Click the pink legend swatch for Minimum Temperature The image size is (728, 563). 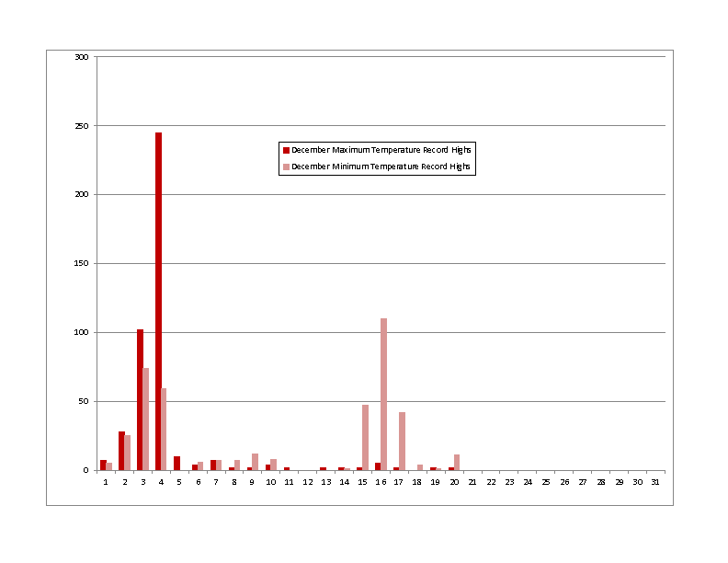286,167
